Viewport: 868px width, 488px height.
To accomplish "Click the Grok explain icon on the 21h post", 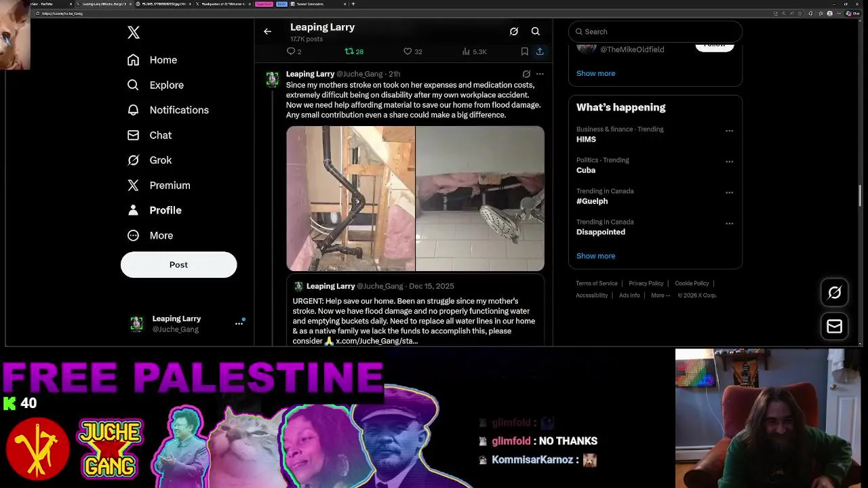I will pyautogui.click(x=526, y=74).
